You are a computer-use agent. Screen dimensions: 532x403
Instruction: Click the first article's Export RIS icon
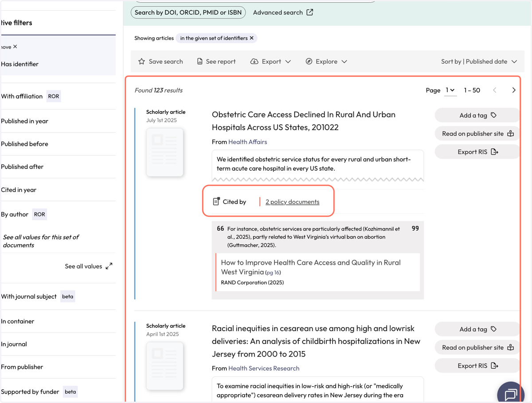[495, 152]
